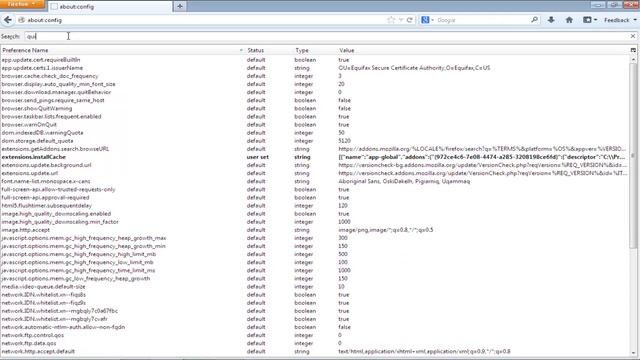Click the 'Aboriginal Sans, OskiDakelh' value
Viewport: 640px width, 360px height.
point(404,181)
